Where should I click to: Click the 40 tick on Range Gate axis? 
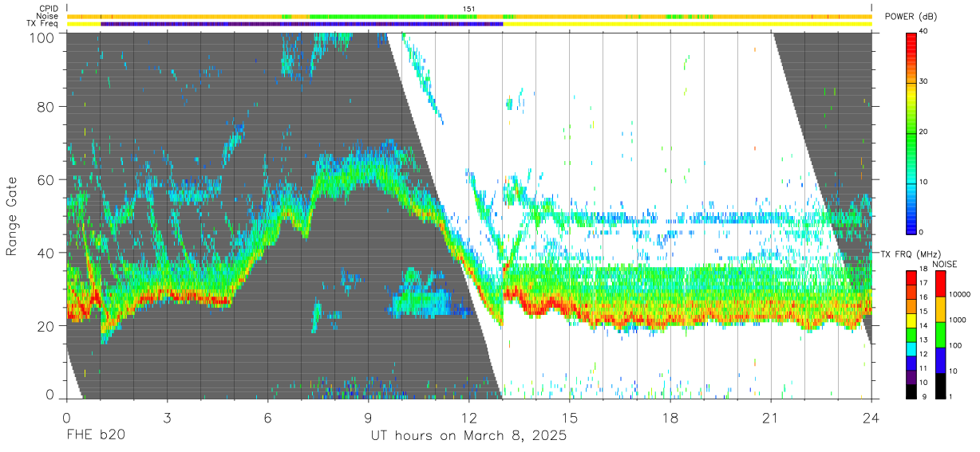pyautogui.click(x=47, y=254)
